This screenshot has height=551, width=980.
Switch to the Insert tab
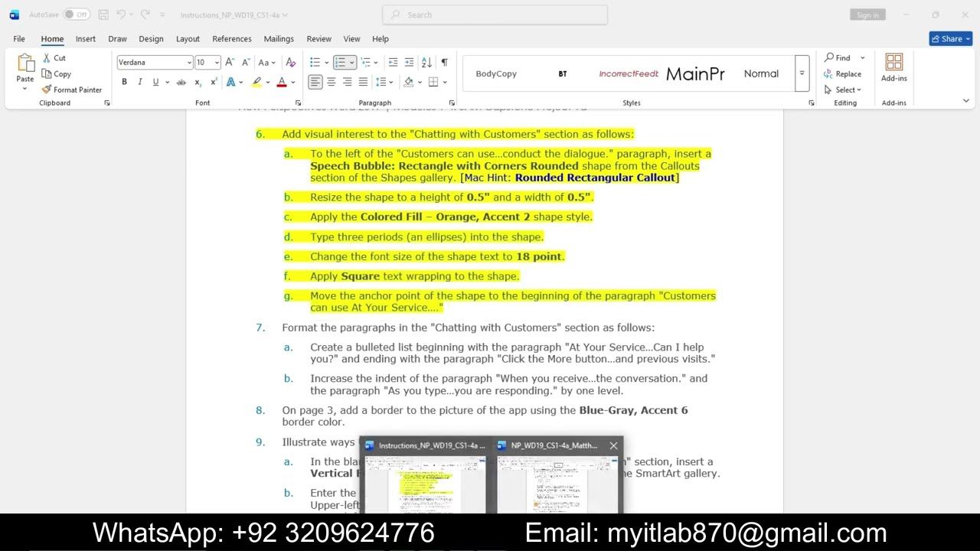click(x=86, y=38)
